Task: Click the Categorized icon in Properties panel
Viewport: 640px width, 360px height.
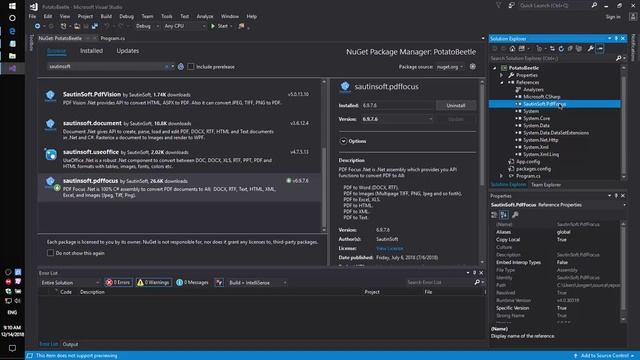Action: pyautogui.click(x=494, y=215)
